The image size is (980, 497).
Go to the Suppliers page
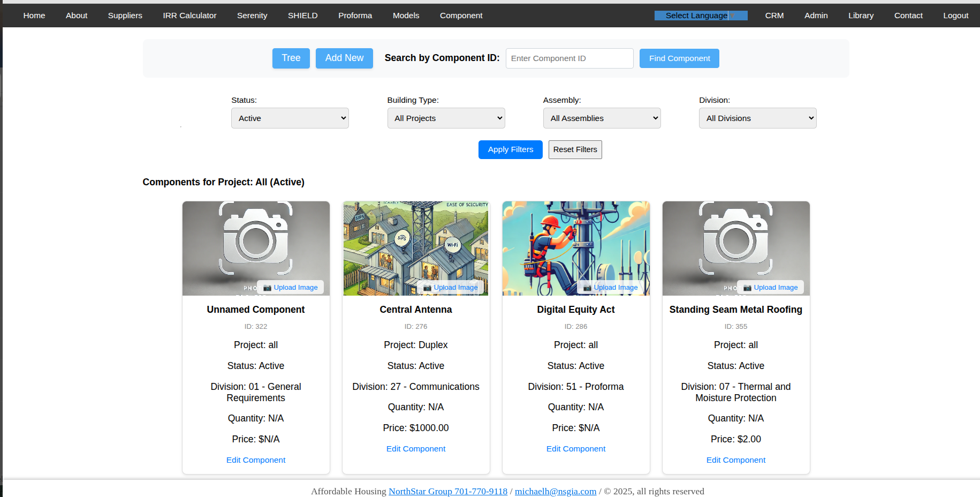click(x=125, y=16)
